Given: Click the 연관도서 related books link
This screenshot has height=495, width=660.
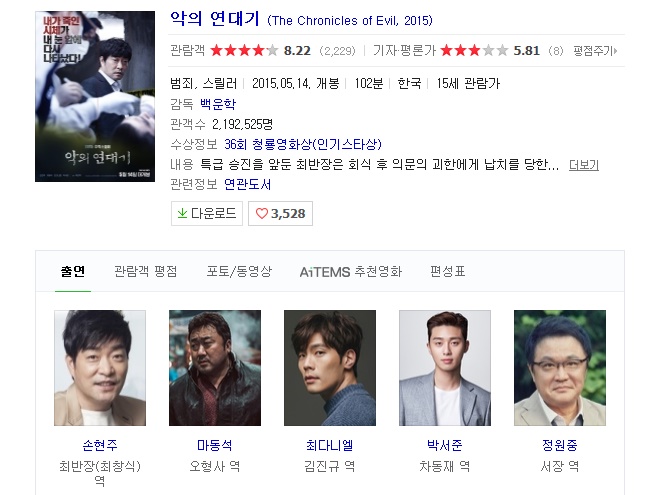Looking at the screenshot, I should (248, 184).
